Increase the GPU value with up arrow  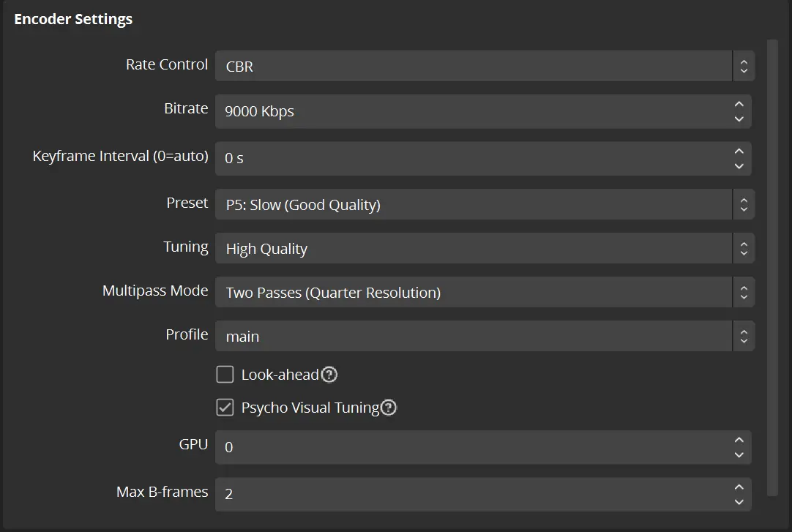tap(739, 440)
